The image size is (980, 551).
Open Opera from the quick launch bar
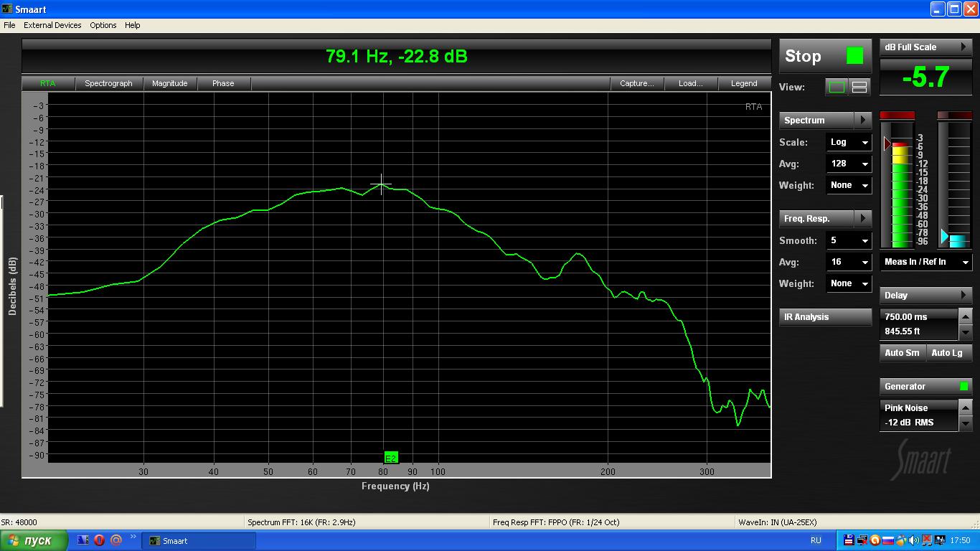click(x=100, y=540)
